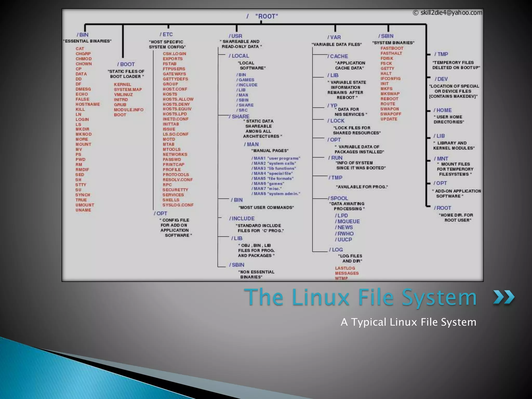Click the /DEV directory label
The image size is (532, 399).
(441, 79)
